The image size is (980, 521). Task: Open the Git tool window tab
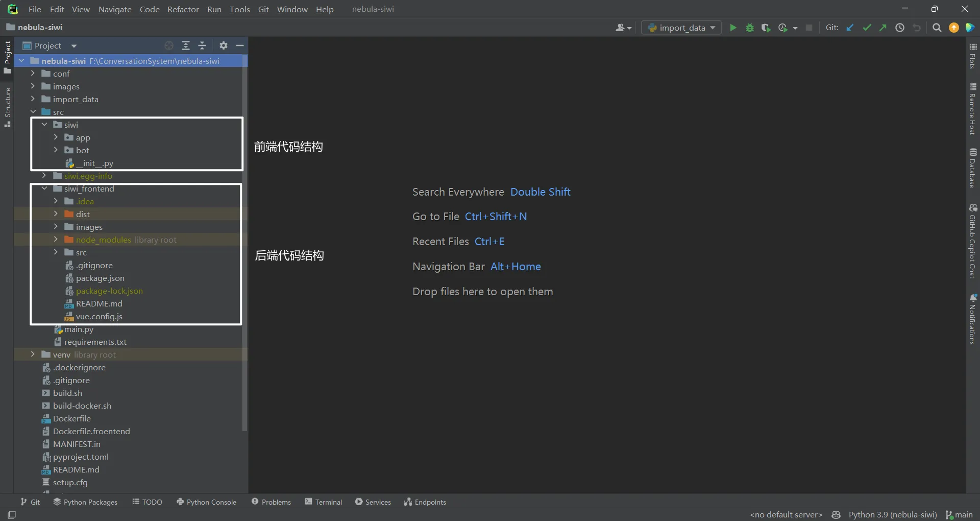click(x=30, y=502)
